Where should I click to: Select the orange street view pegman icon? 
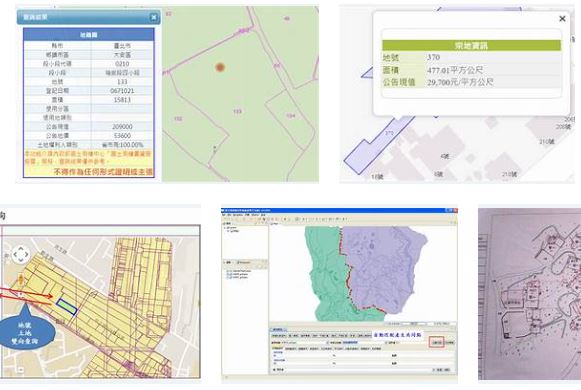(x=20, y=280)
